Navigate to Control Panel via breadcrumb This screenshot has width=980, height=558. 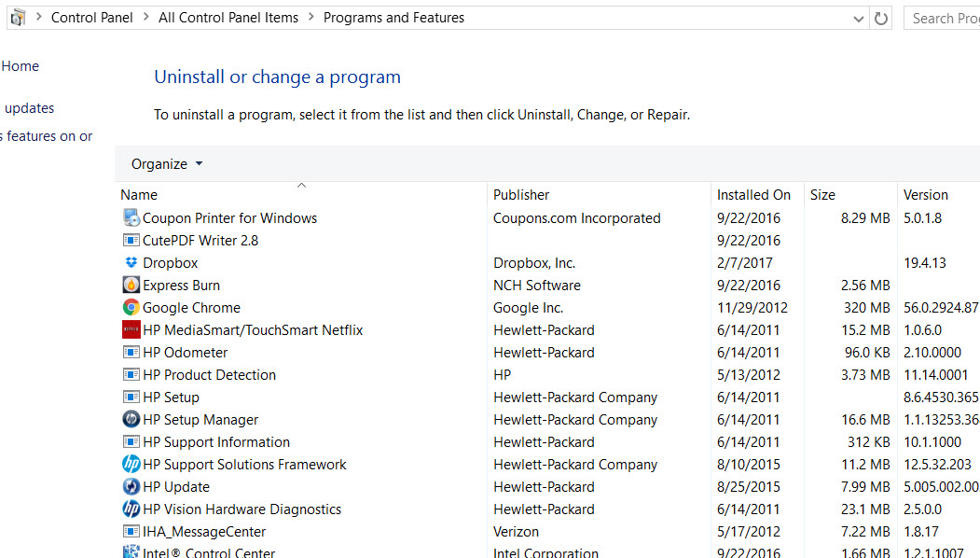(91, 17)
